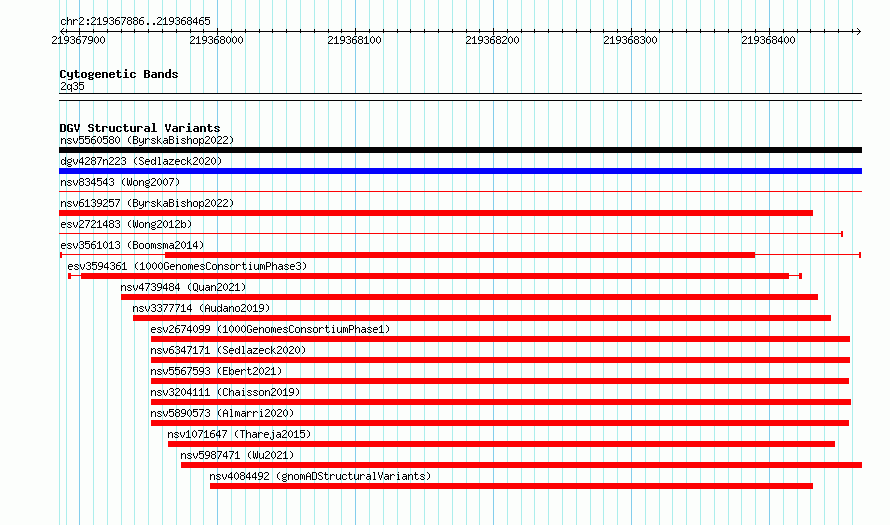The image size is (890, 525).
Task: Select the red nsv5890573 variant bar
Action: coord(499,423)
